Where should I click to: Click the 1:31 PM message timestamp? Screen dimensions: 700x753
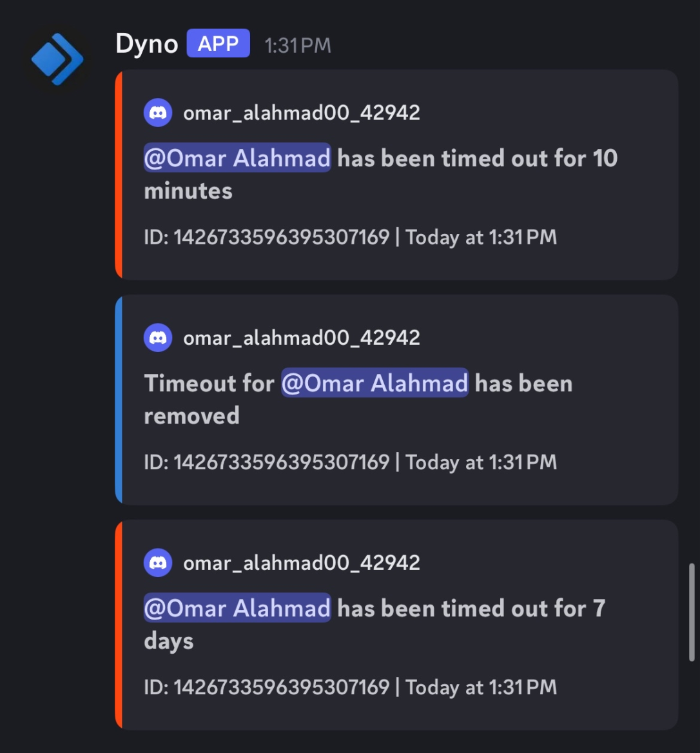click(298, 45)
